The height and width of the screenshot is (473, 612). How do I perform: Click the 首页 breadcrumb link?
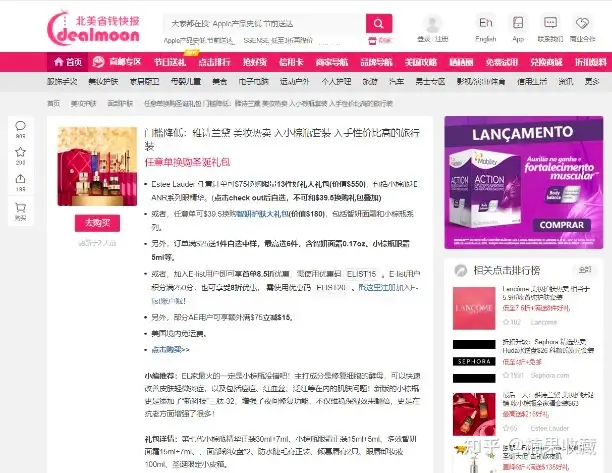pos(53,103)
